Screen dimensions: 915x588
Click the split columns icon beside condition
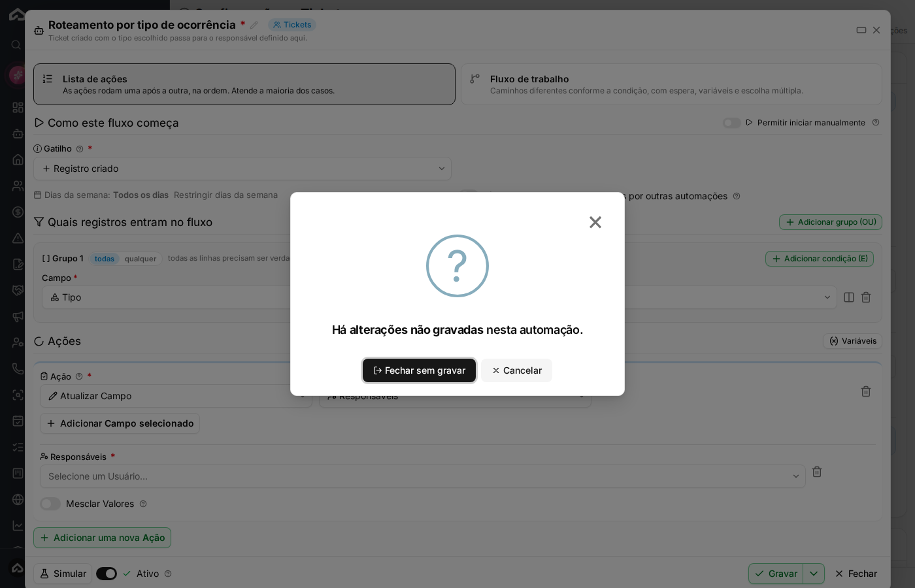[x=849, y=297]
